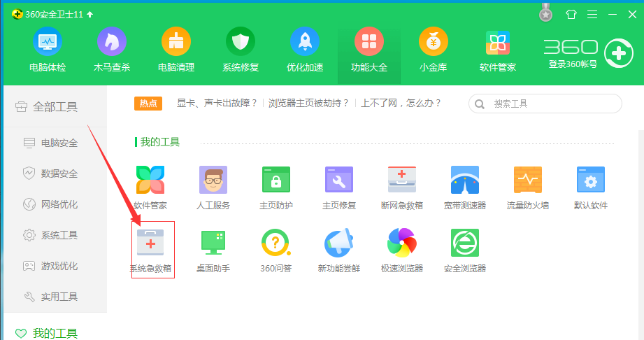Click the 搜索工具 search field
This screenshot has height=340, width=644.
coord(545,104)
